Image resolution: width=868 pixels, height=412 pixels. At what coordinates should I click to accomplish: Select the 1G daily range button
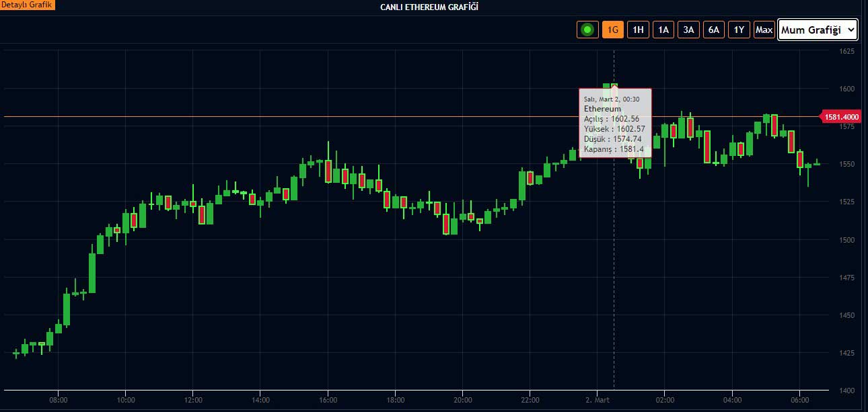pos(613,30)
